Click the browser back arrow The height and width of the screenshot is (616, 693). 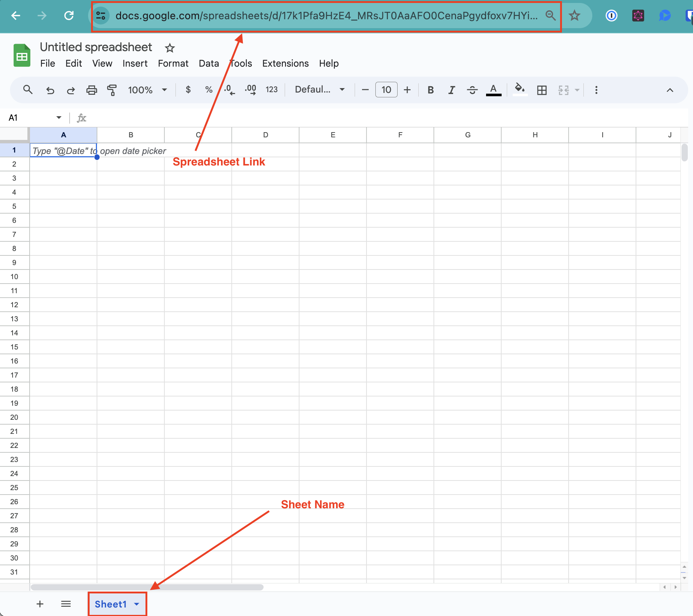coord(16,16)
